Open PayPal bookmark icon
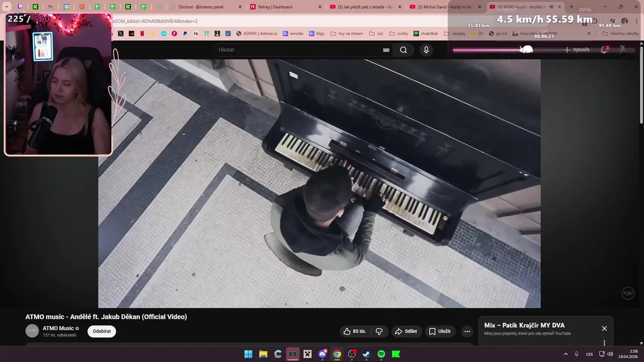This screenshot has width=644, height=362. (185, 34)
